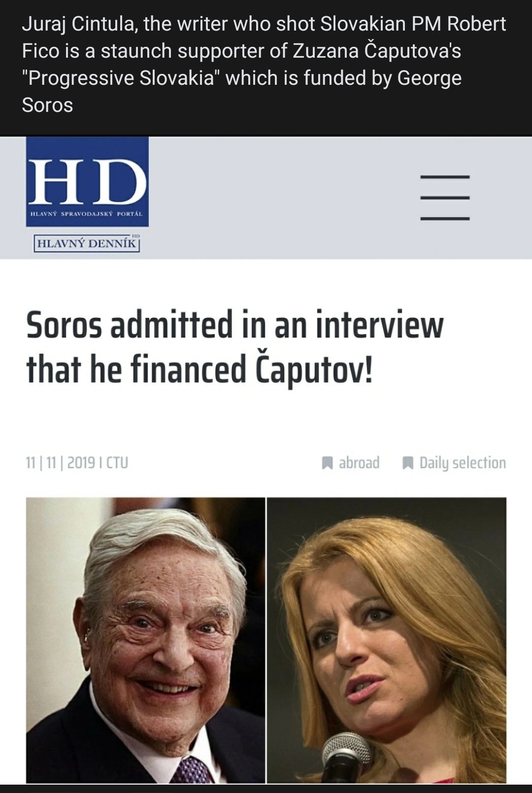Open photo of woman speaking into microphone
This screenshot has width=532, height=793.
click(x=387, y=640)
